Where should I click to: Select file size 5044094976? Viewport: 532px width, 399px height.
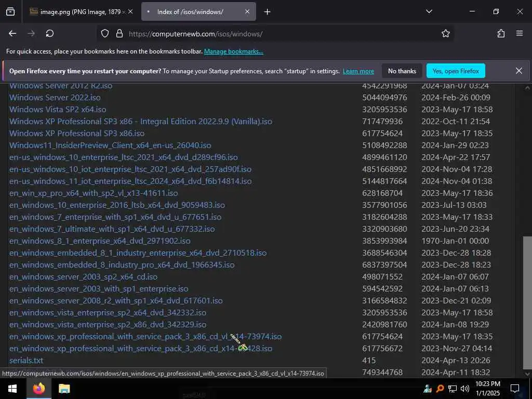(384, 98)
